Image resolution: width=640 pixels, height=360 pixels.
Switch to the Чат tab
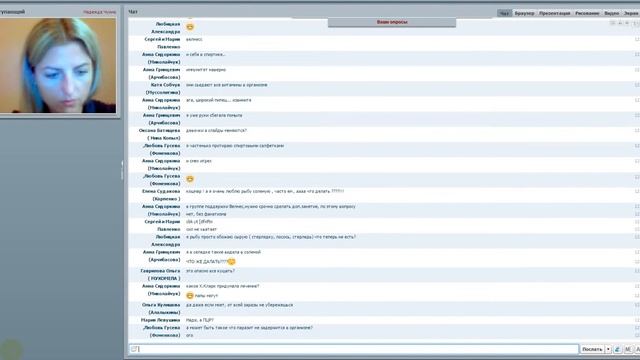click(x=504, y=13)
